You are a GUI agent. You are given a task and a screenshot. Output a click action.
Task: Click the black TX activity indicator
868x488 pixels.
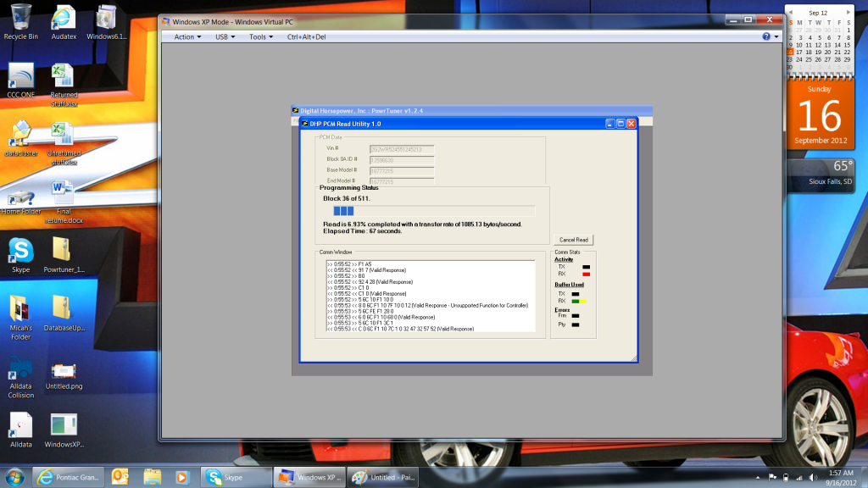click(587, 267)
